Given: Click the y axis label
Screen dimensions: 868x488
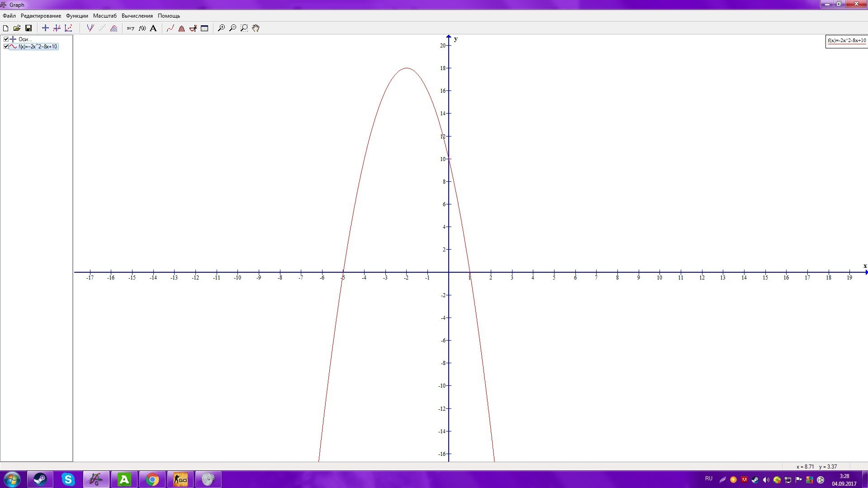Looking at the screenshot, I should pos(455,39).
